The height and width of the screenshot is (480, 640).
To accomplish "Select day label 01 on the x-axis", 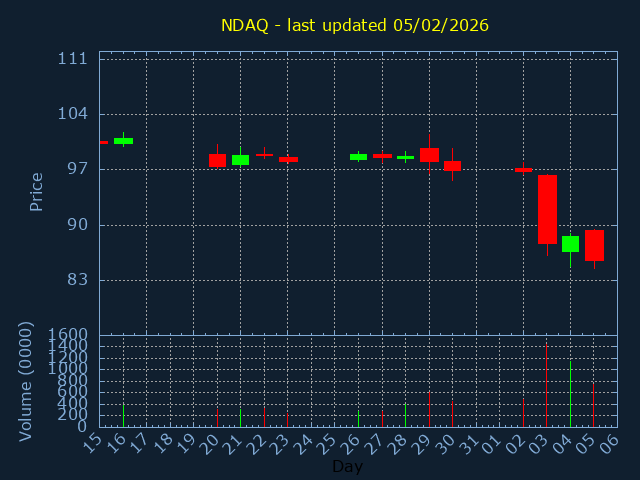I will (x=493, y=444).
